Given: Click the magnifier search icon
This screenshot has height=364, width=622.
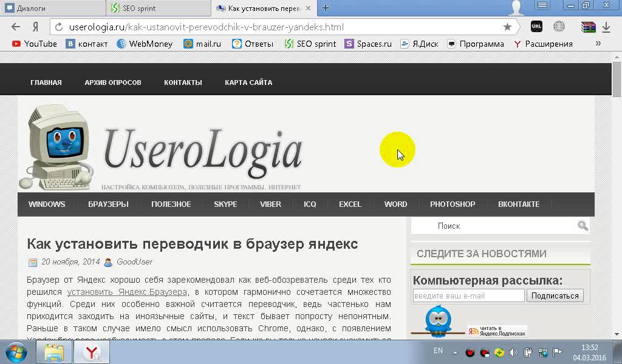Looking at the screenshot, I should coord(583,226).
